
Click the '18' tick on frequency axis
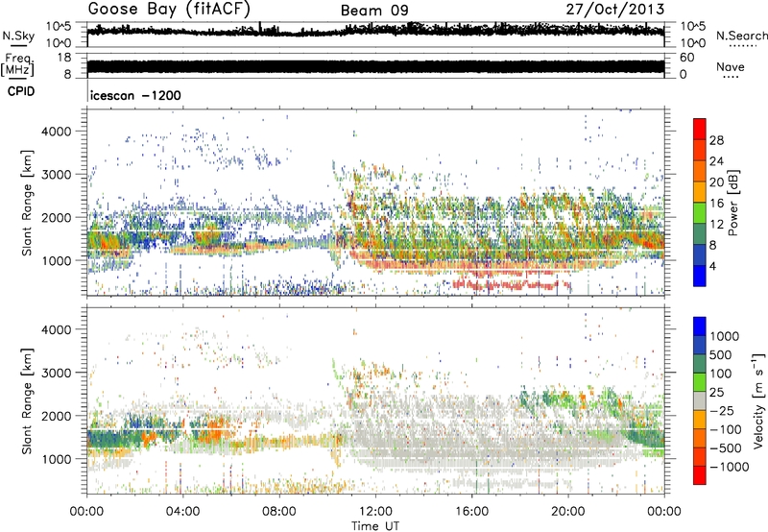[x=64, y=58]
